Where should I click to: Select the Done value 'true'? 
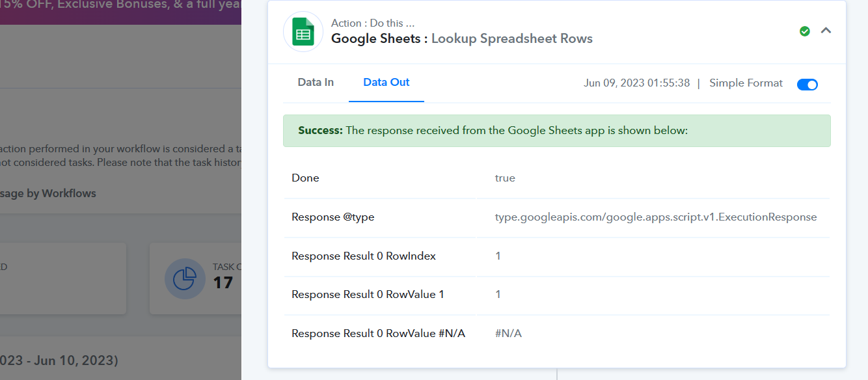[x=505, y=178]
